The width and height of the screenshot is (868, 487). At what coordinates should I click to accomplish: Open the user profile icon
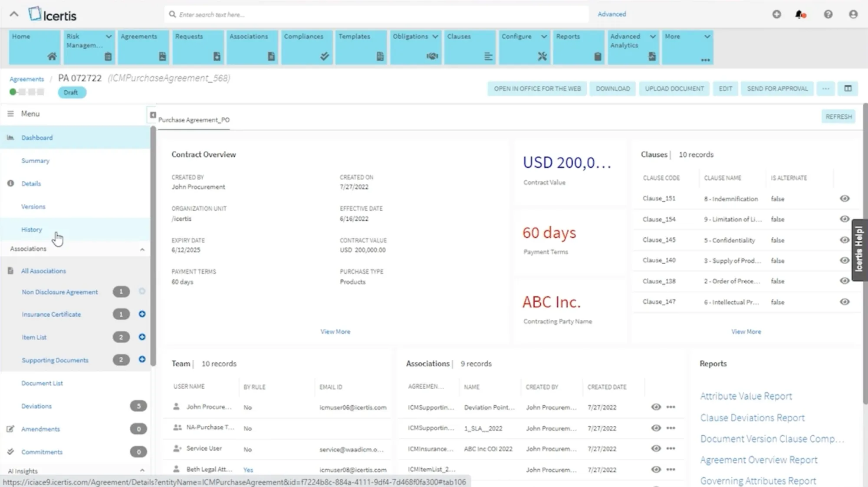point(853,14)
